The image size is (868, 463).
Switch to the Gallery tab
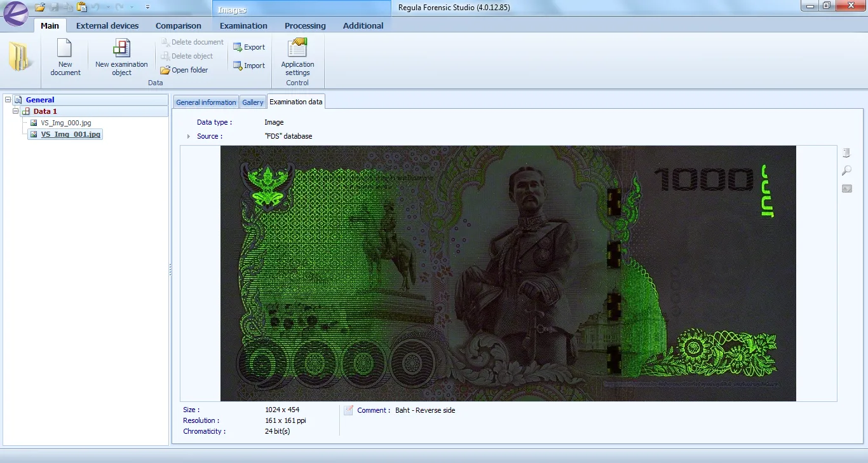252,102
